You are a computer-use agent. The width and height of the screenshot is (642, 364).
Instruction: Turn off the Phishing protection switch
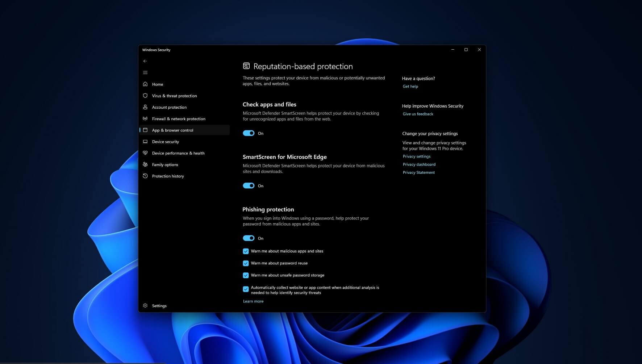pos(249,238)
